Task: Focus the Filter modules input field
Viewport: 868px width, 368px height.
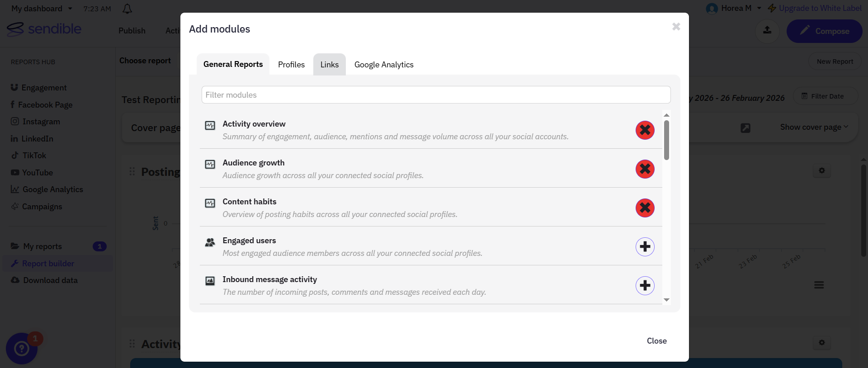Action: click(x=436, y=95)
